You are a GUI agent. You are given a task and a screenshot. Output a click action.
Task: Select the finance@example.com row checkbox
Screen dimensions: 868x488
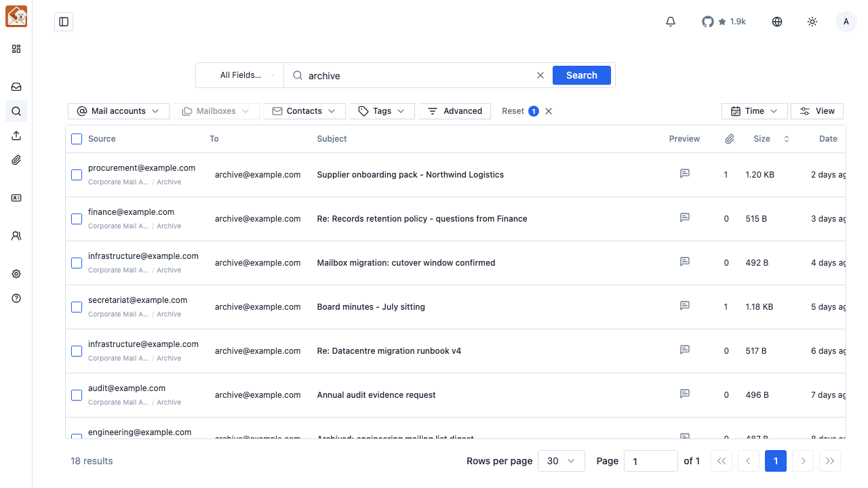pyautogui.click(x=77, y=219)
